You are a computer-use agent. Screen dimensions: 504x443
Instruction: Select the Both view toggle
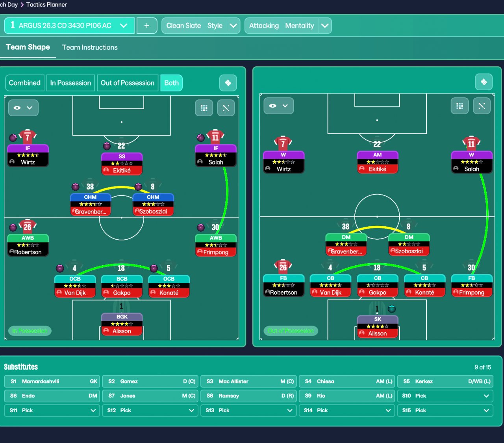171,83
